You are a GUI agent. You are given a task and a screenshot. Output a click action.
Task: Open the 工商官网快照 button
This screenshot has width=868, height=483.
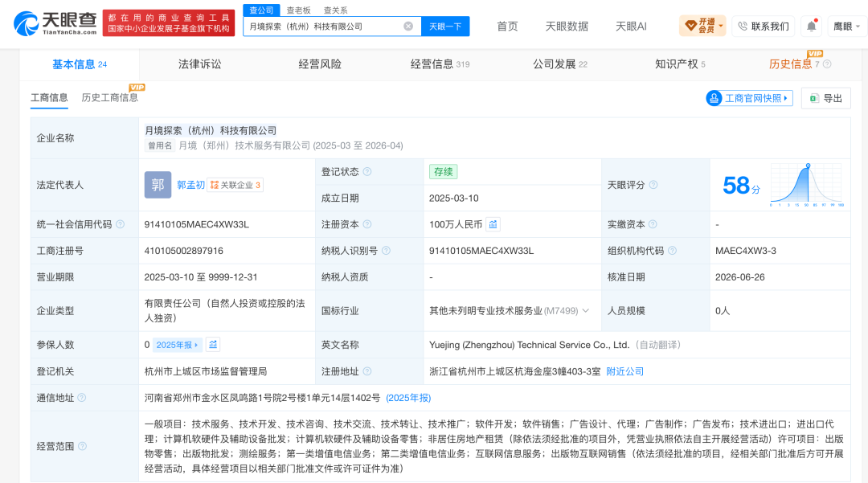[x=750, y=98]
